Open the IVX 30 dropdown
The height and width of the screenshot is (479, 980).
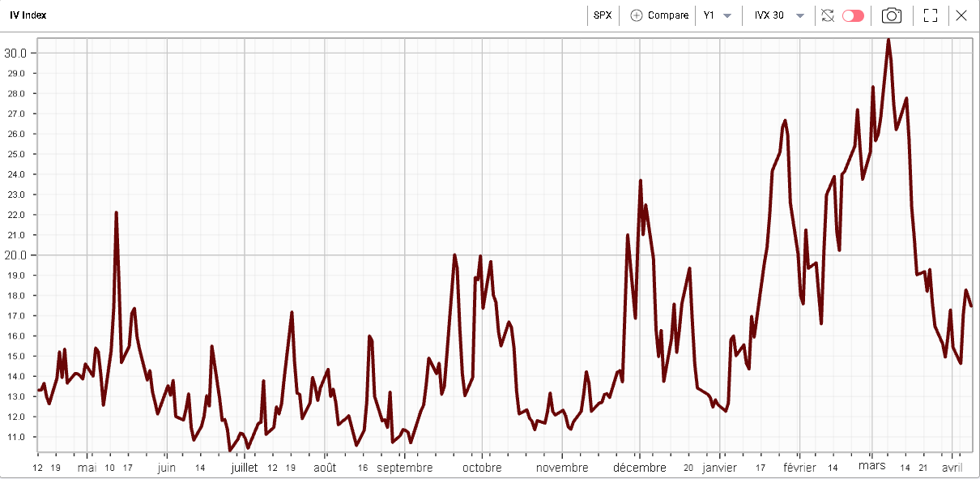click(779, 15)
